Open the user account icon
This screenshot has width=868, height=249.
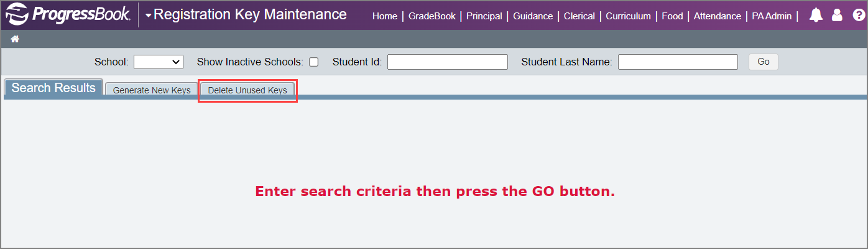pos(837,16)
